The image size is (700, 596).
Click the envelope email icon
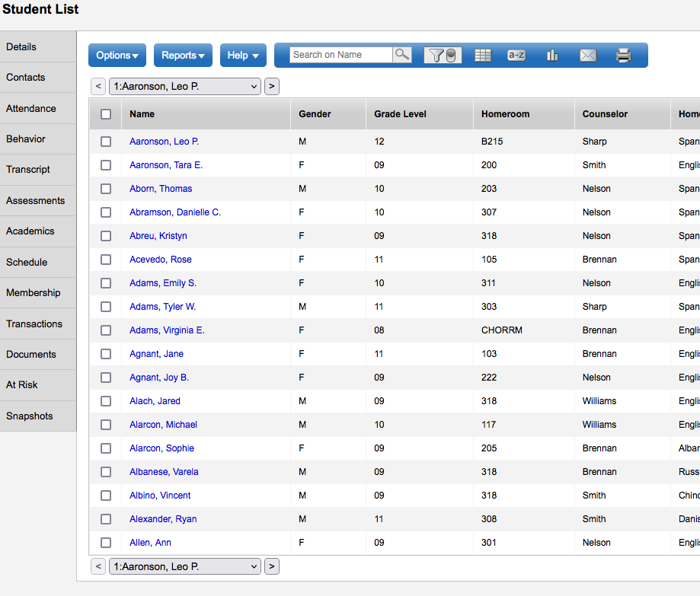point(588,55)
